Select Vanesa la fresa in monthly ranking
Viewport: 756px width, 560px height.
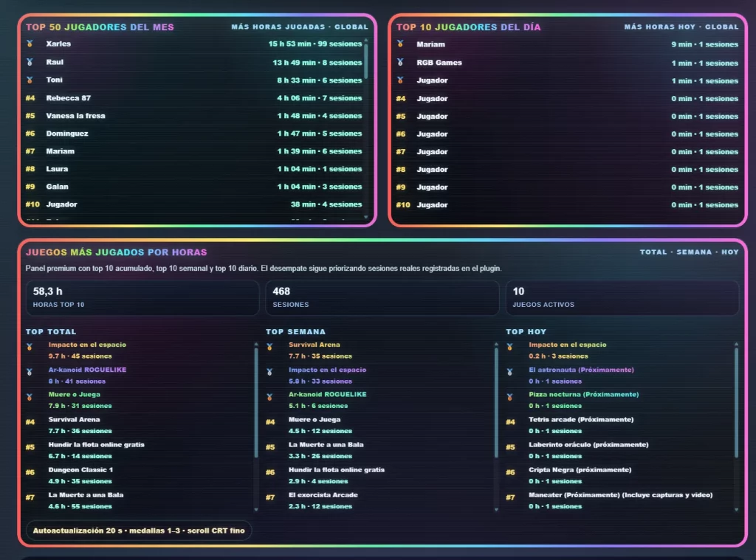click(75, 116)
